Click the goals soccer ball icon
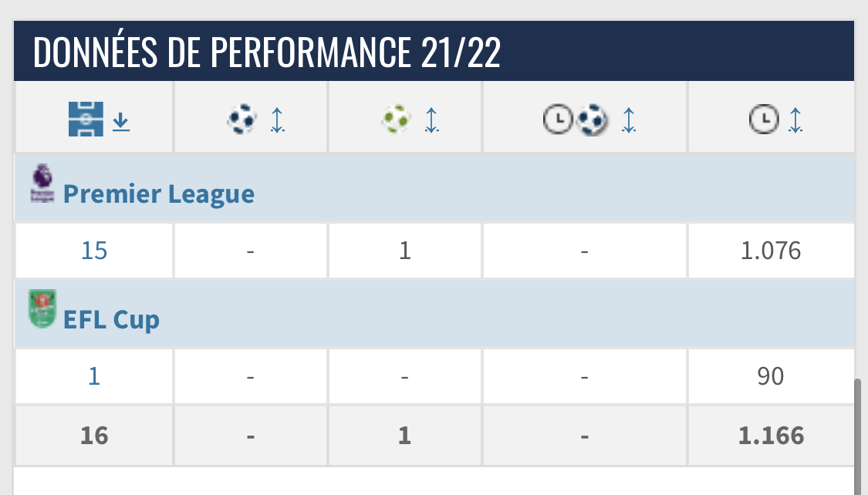The image size is (868, 495). pyautogui.click(x=242, y=120)
